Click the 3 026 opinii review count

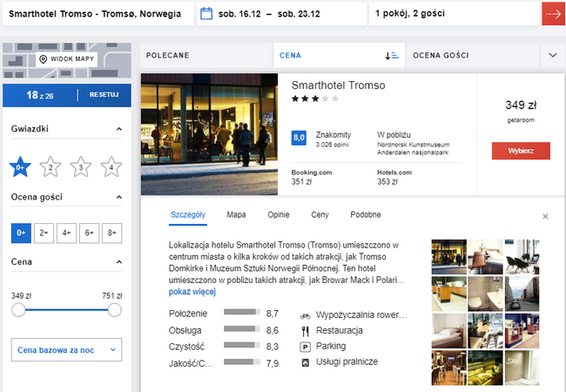332,145
